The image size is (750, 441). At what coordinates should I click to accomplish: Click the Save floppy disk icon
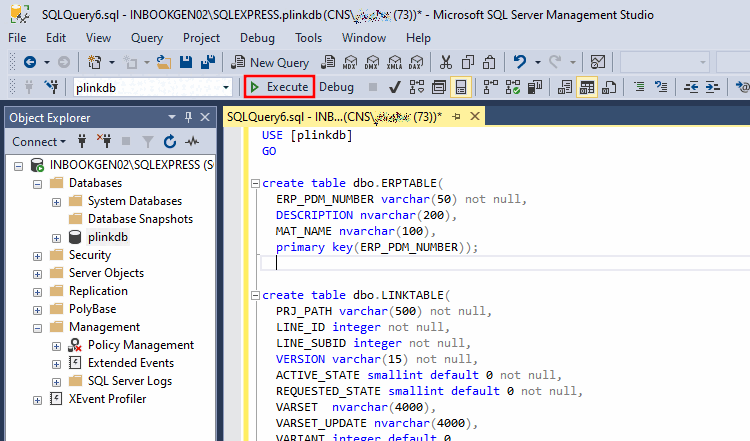[186, 62]
